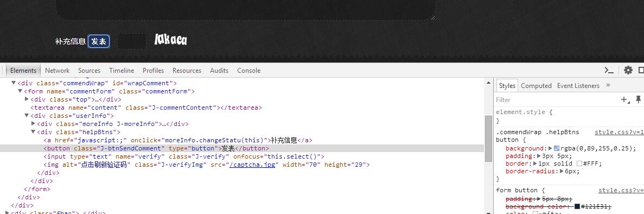Expand the div moreInfo J-moreInfo node

[x=33, y=123]
